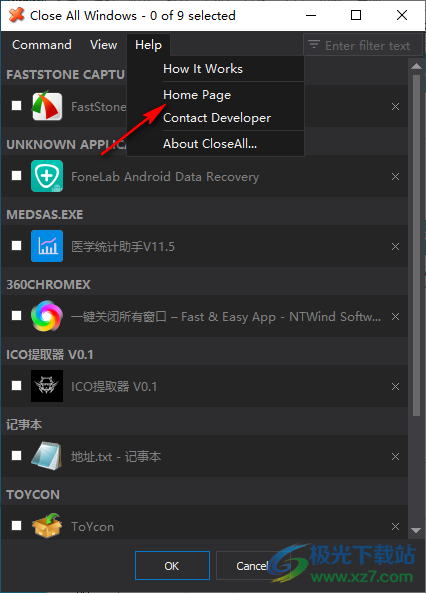Select the 医学统计助手V11.5 title text
426x593 pixels.
coord(123,247)
